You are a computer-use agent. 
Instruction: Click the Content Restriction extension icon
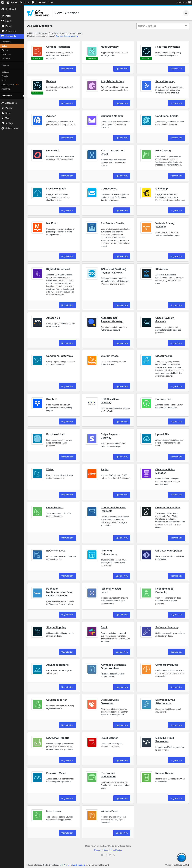pos(37,51)
